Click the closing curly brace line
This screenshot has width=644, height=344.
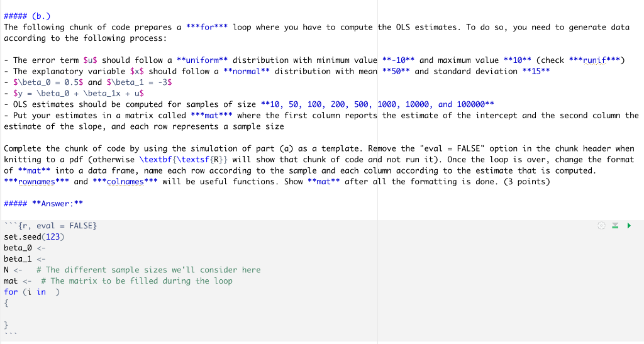tap(6, 326)
